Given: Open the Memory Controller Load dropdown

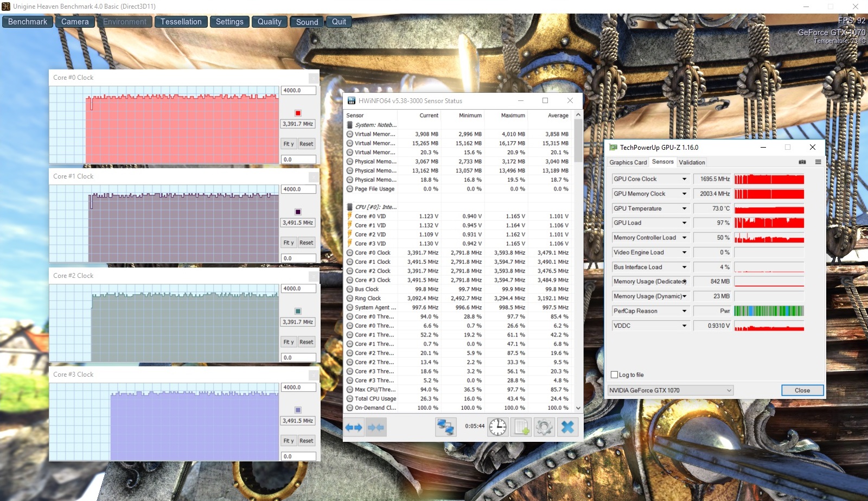Looking at the screenshot, I should pyautogui.click(x=684, y=238).
